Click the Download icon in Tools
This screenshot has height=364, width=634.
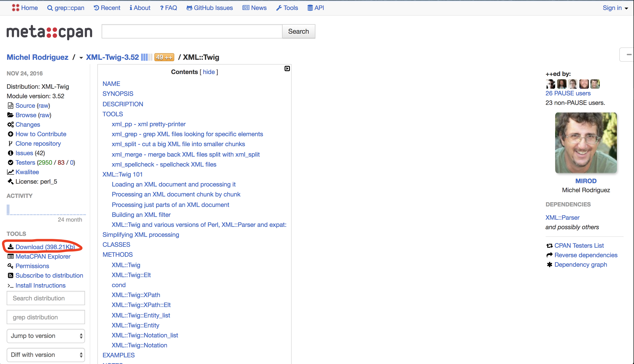click(x=10, y=247)
